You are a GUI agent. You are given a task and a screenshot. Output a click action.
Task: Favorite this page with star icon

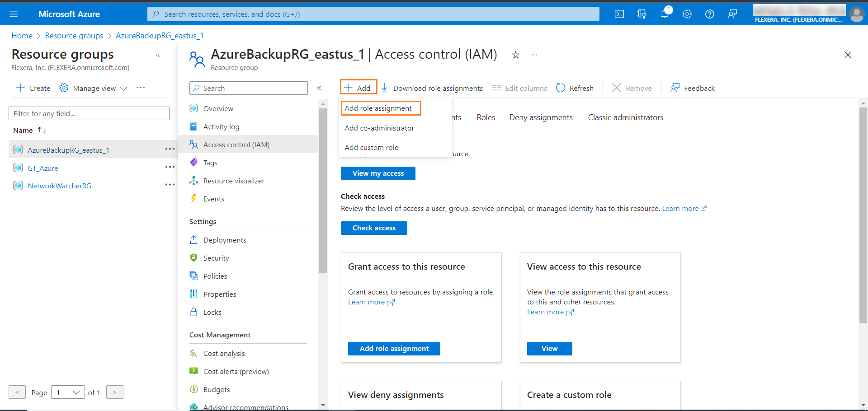coord(515,55)
